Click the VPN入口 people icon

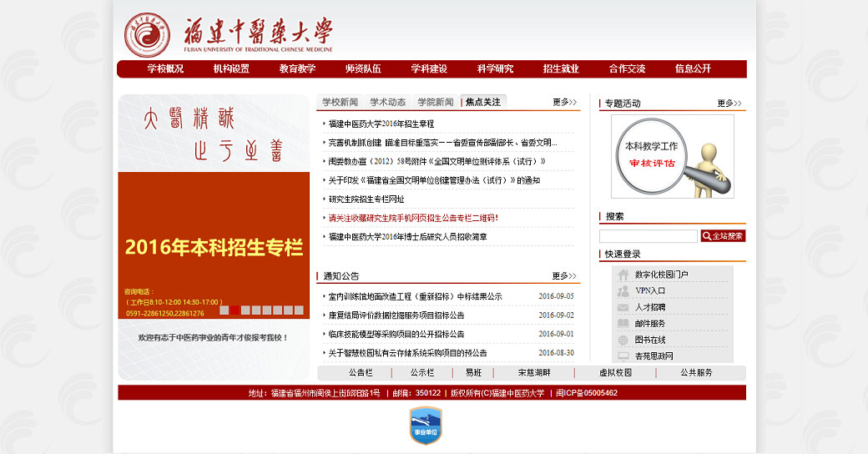(623, 290)
